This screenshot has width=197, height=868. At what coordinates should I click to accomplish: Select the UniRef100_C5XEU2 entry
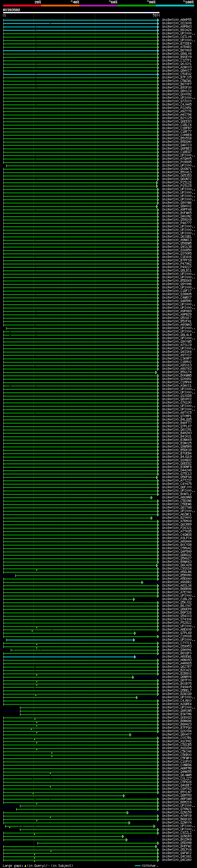pos(177,74)
